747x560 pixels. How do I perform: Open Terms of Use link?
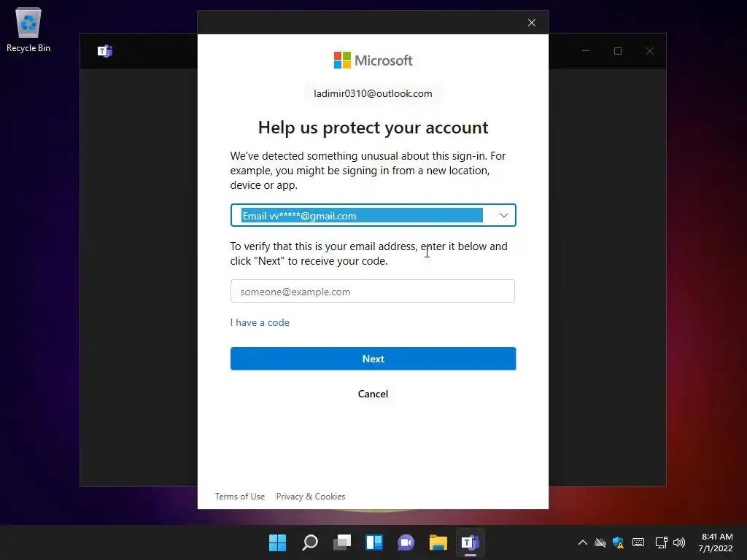click(x=239, y=496)
